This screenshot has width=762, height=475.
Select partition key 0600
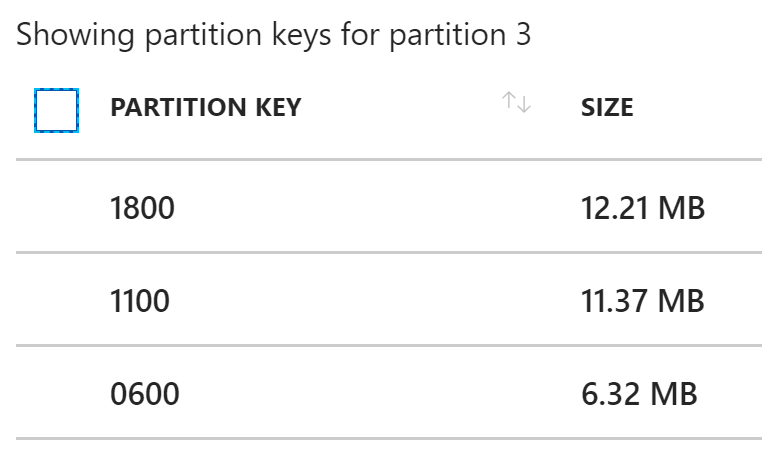145,394
